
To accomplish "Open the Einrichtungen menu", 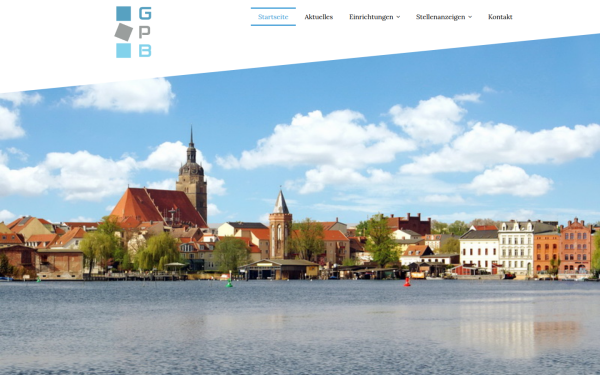I will pyautogui.click(x=371, y=17).
